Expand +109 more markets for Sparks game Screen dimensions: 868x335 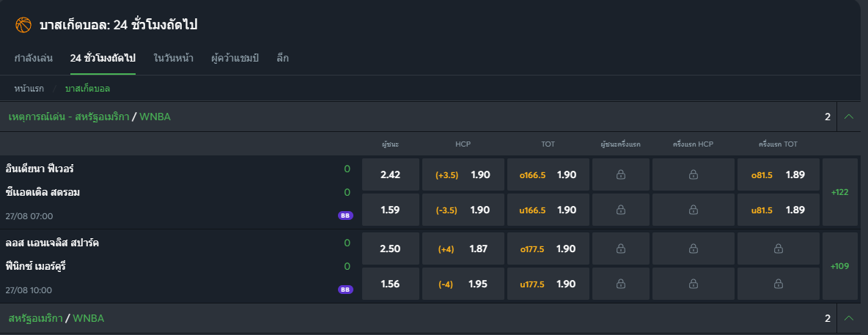(x=839, y=266)
